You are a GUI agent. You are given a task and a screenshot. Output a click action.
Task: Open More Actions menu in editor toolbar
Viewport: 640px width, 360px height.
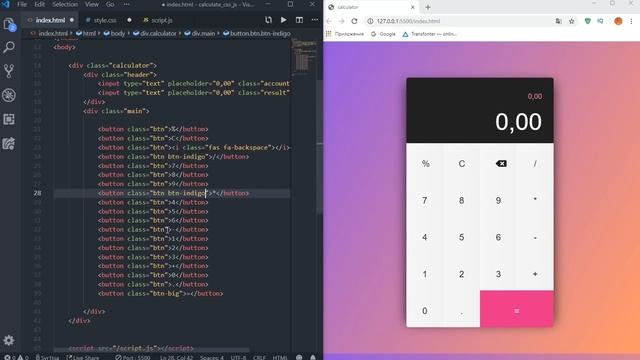point(315,20)
